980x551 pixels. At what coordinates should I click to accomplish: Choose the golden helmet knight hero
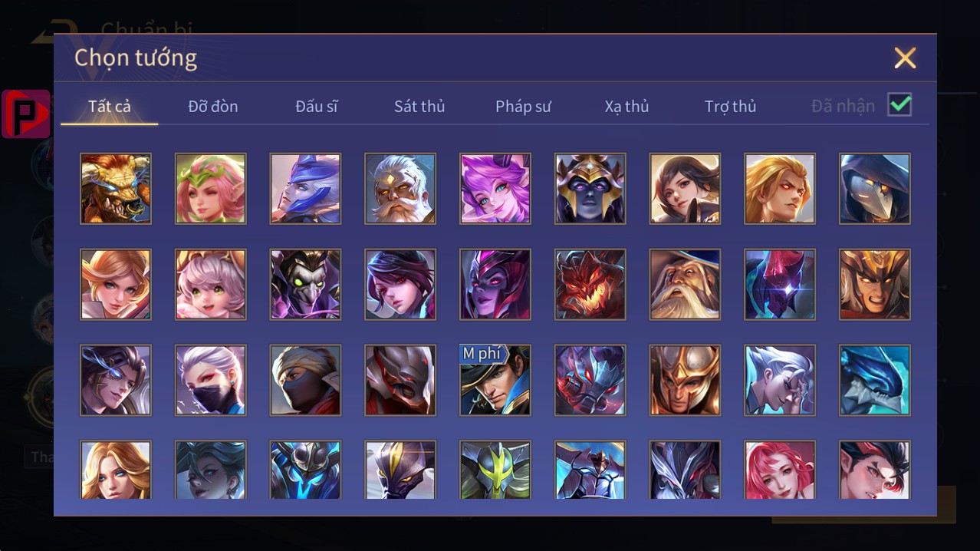coord(685,381)
